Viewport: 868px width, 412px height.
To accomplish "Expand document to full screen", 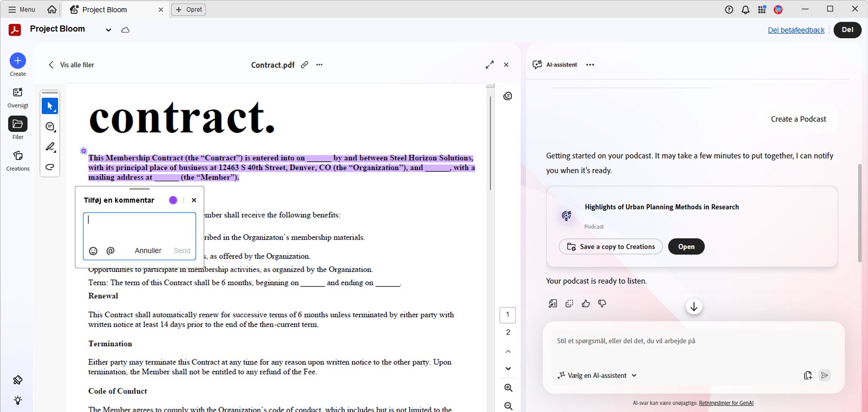I will coord(490,65).
